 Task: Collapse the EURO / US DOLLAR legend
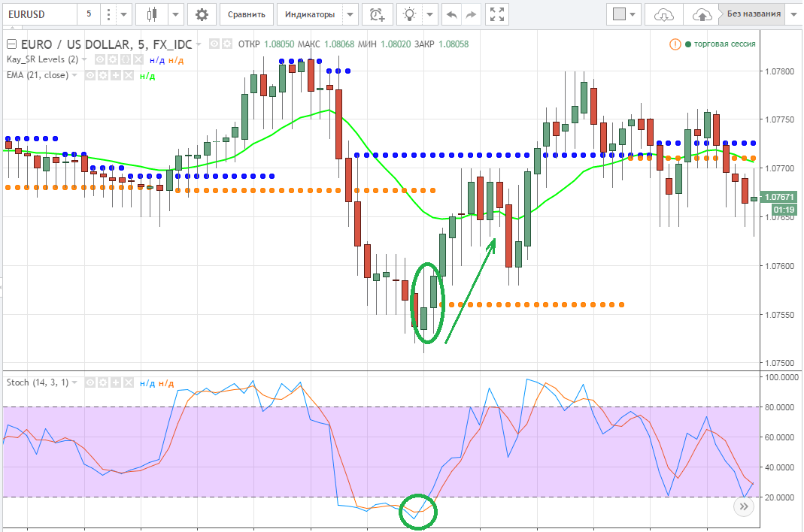coord(11,44)
